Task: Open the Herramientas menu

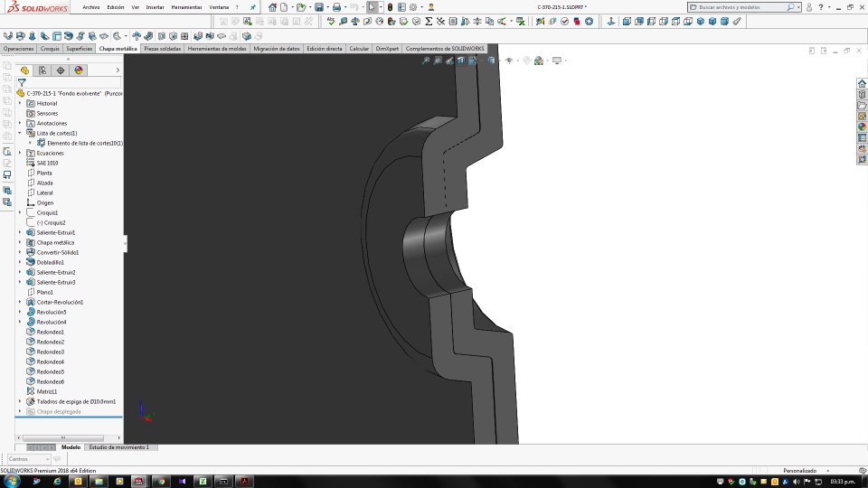Action: click(186, 7)
